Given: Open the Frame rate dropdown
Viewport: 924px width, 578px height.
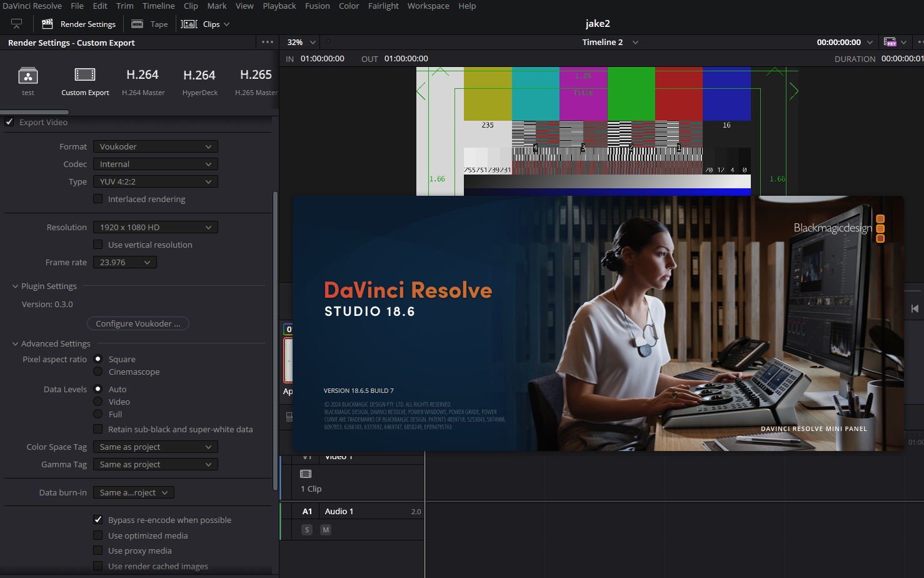Looking at the screenshot, I should 125,262.
